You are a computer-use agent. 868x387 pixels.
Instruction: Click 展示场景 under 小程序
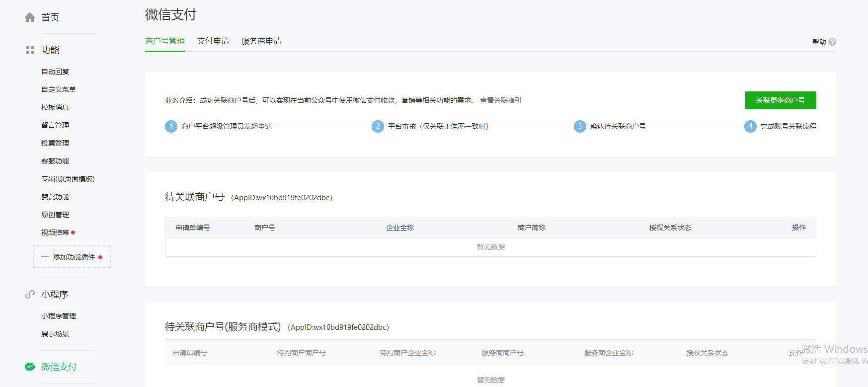55,334
